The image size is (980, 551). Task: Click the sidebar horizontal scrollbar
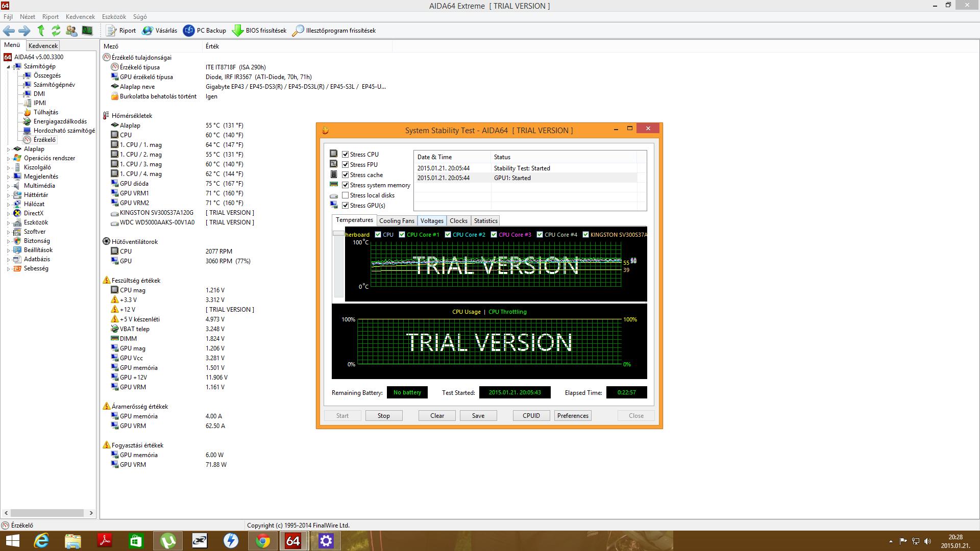tap(47, 513)
